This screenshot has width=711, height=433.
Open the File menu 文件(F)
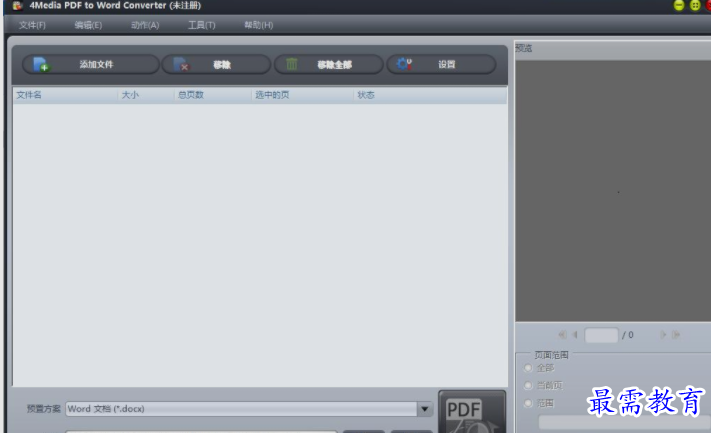[32, 25]
